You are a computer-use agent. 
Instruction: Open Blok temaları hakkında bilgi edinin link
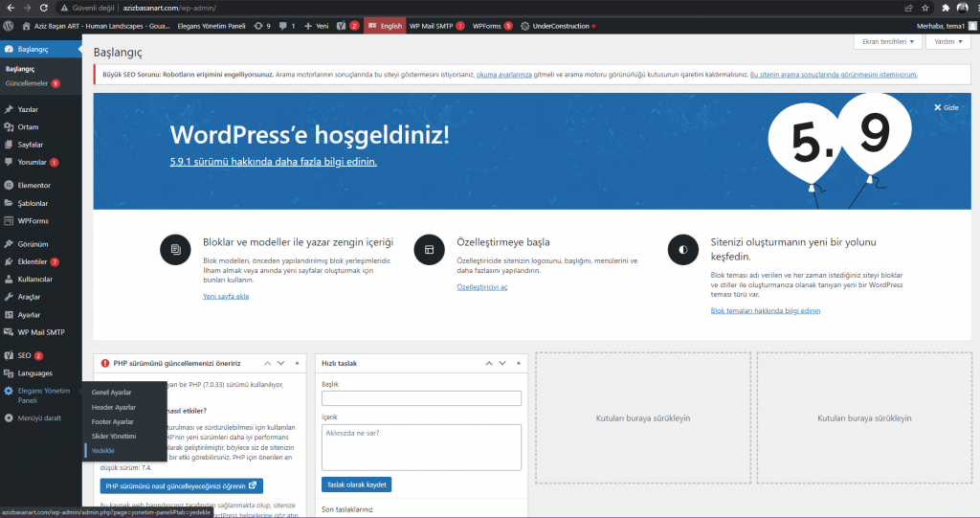(765, 311)
